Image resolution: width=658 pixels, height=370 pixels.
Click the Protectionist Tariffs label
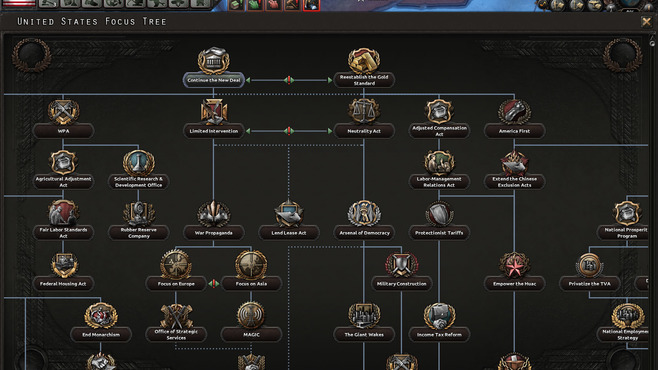(x=439, y=233)
